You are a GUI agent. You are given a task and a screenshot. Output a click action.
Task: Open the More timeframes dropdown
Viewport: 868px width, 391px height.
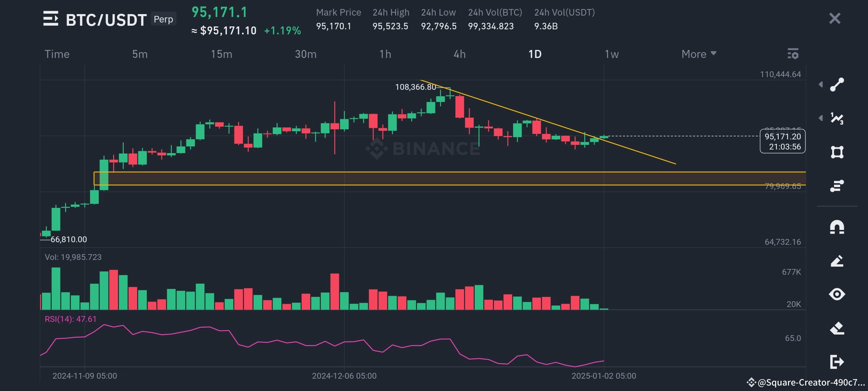pos(698,54)
